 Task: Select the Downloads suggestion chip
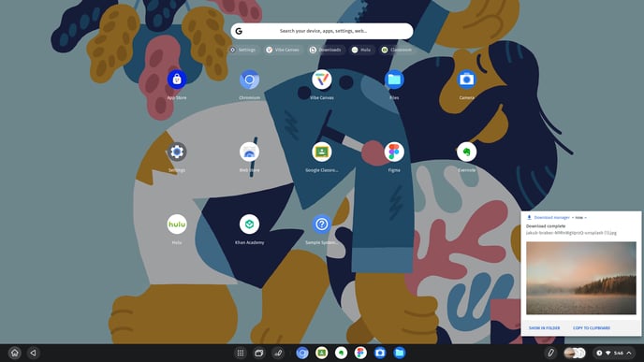[326, 50]
